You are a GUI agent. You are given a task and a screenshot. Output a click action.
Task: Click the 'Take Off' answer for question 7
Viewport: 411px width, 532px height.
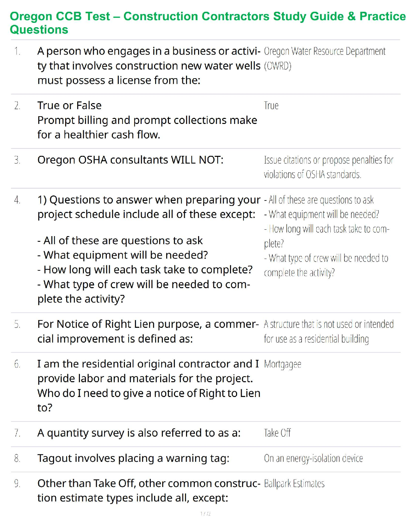click(277, 433)
